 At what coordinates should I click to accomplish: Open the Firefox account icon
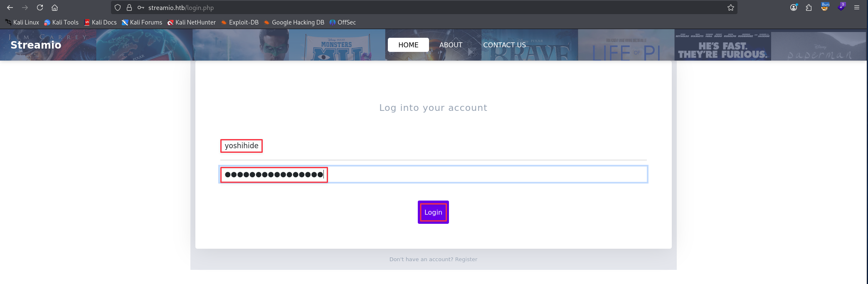pyautogui.click(x=794, y=7)
